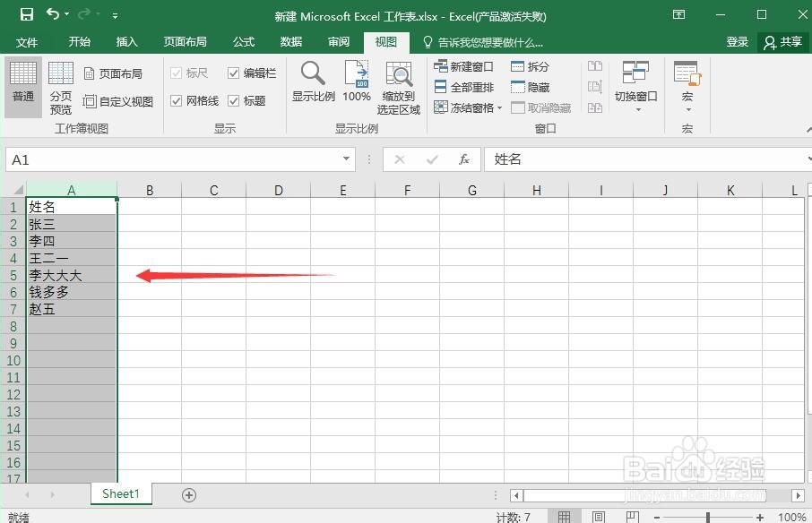Switch to Normal view in status bar
This screenshot has width=812, height=523.
[564, 516]
